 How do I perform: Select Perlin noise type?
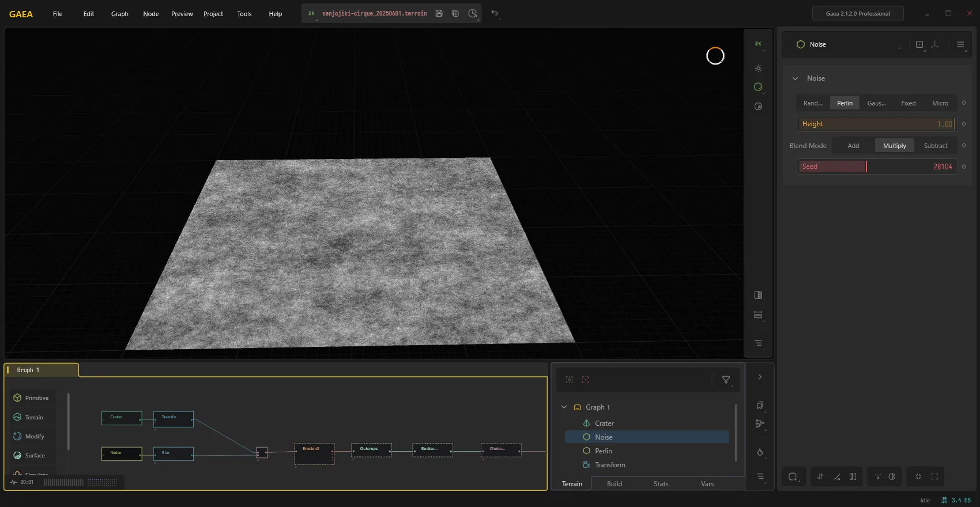(845, 103)
